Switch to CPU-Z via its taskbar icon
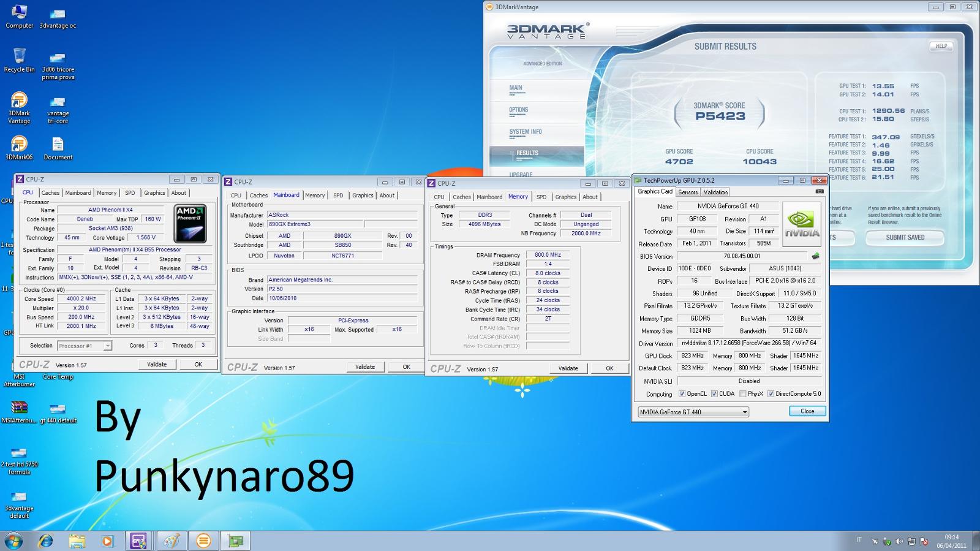The height and width of the screenshot is (551, 980). (x=139, y=541)
